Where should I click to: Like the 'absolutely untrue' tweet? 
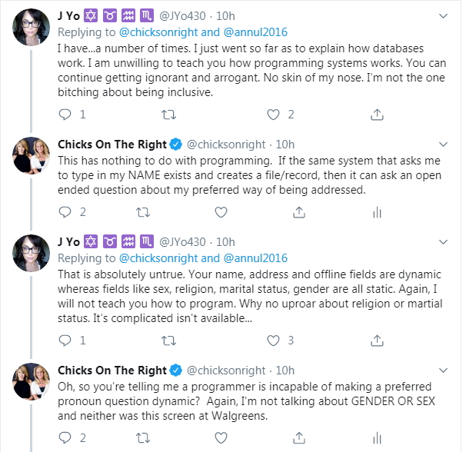tap(273, 339)
